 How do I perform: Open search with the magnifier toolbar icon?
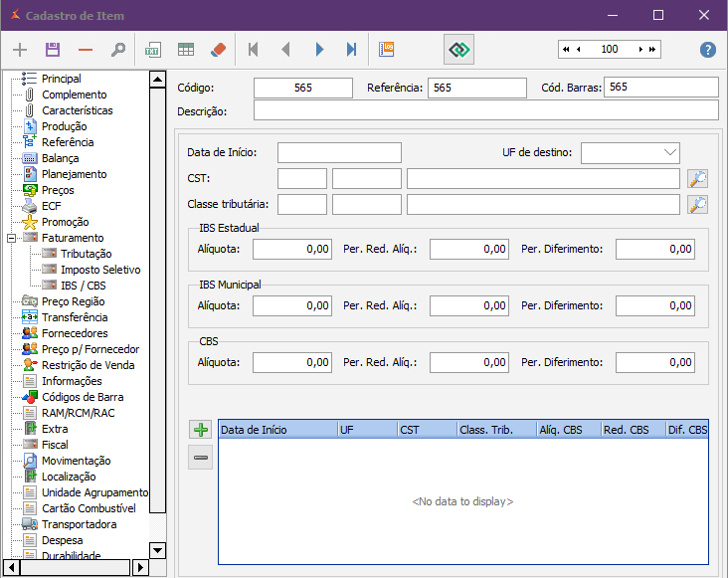(x=118, y=50)
